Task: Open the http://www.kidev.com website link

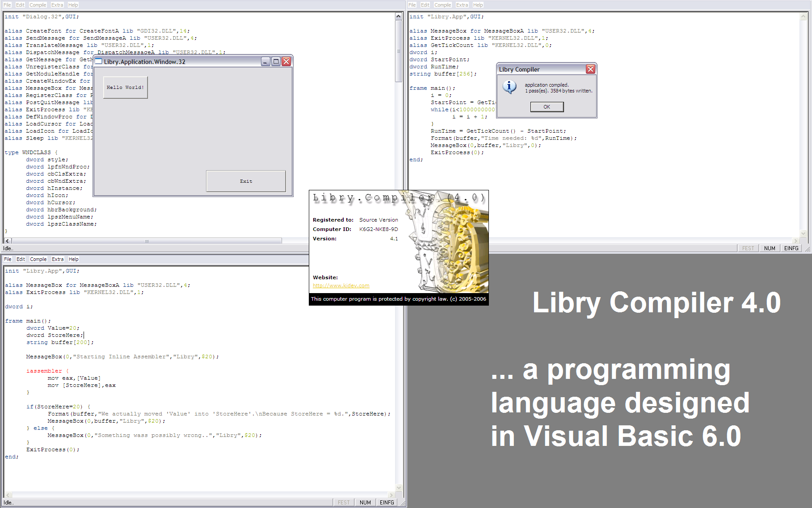Action: (341, 285)
